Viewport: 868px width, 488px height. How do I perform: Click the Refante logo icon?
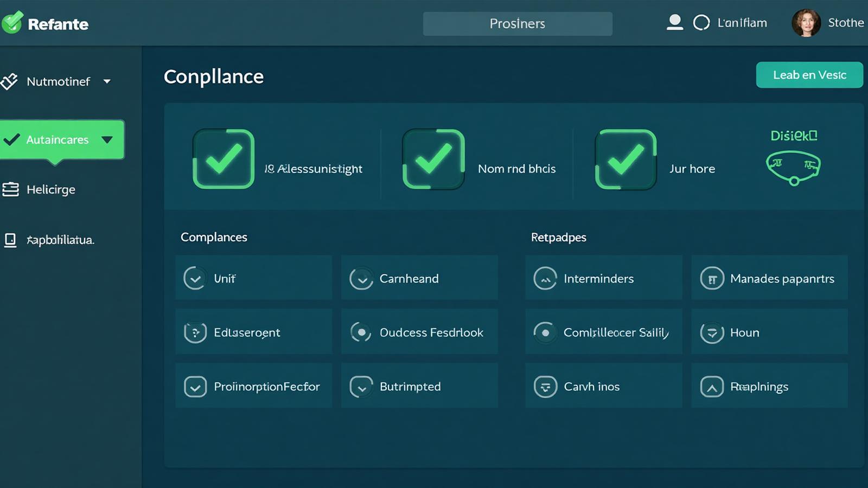[12, 23]
